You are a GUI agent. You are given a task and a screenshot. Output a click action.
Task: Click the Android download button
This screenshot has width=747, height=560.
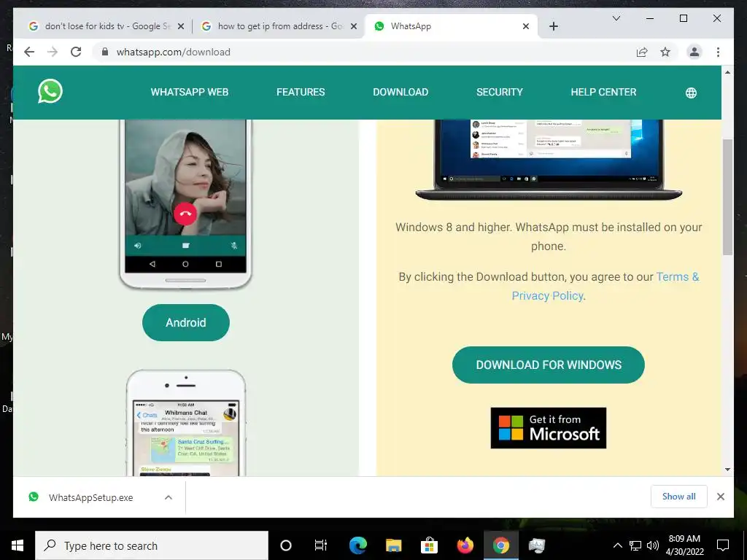pyautogui.click(x=186, y=322)
